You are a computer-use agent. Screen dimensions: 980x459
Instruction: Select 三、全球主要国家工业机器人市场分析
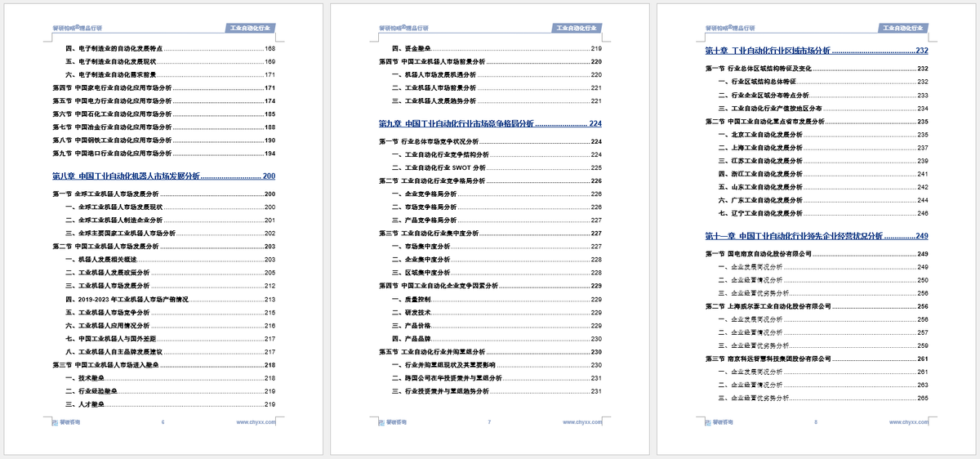point(170,234)
